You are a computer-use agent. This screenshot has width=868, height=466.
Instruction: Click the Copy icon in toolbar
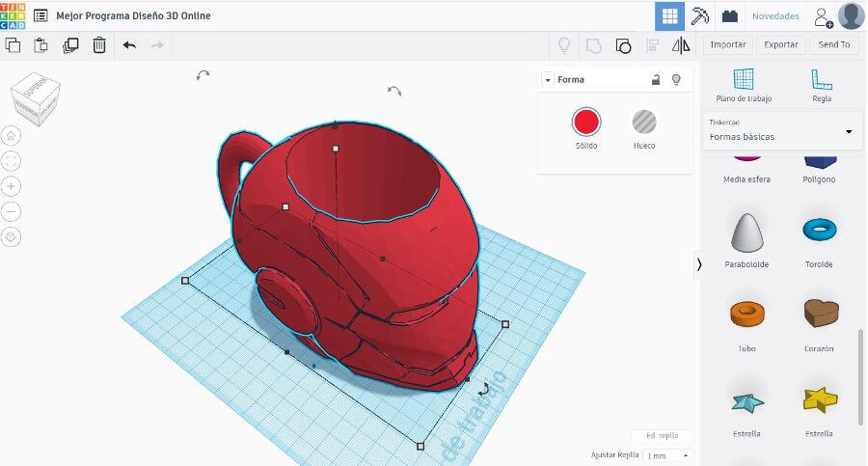point(13,44)
